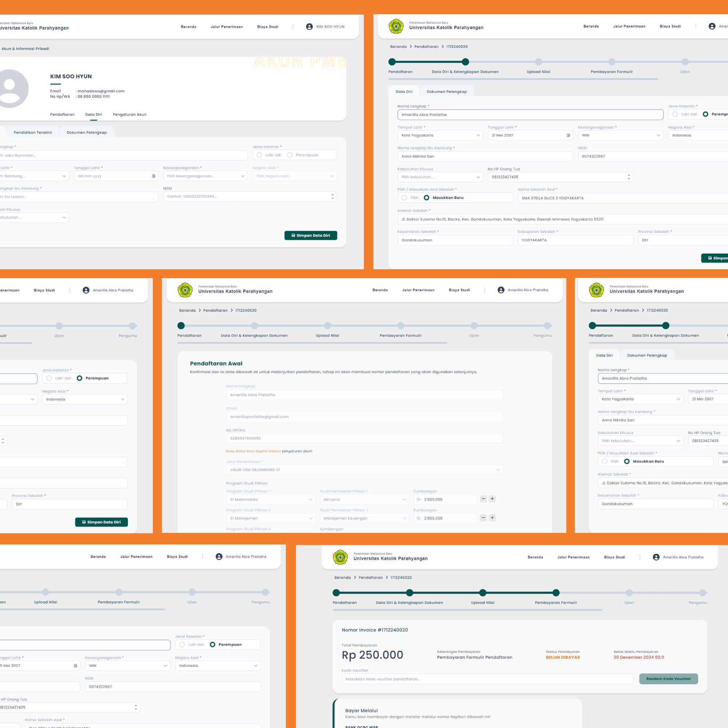Click navbar Beranda in the Pendaftaran Awal window
The image size is (728, 728).
click(x=380, y=290)
